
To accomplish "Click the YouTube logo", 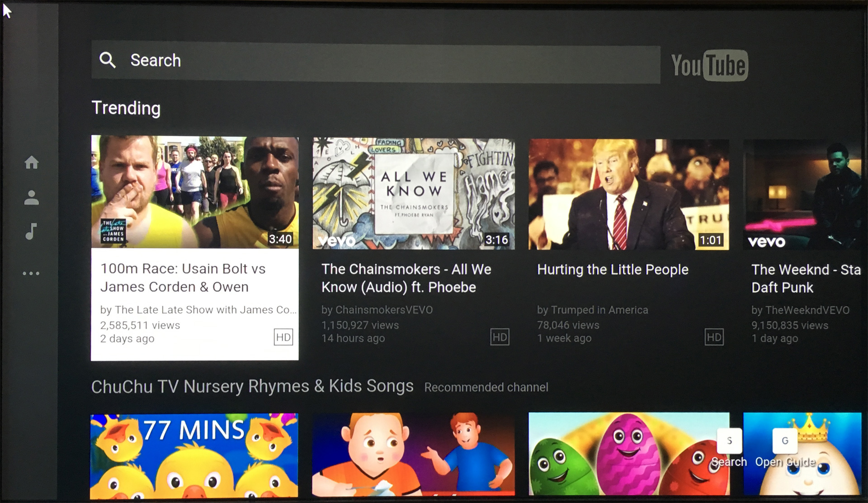I will click(709, 65).
